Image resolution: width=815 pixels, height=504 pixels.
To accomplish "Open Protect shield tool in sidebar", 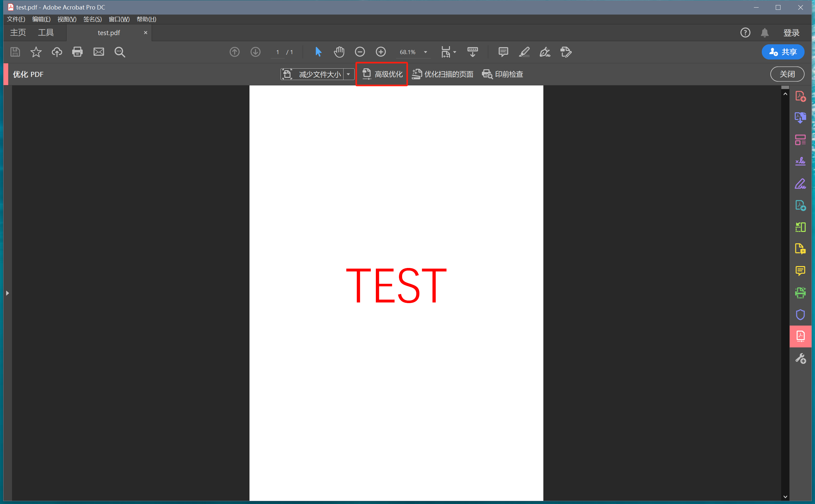I will point(800,314).
